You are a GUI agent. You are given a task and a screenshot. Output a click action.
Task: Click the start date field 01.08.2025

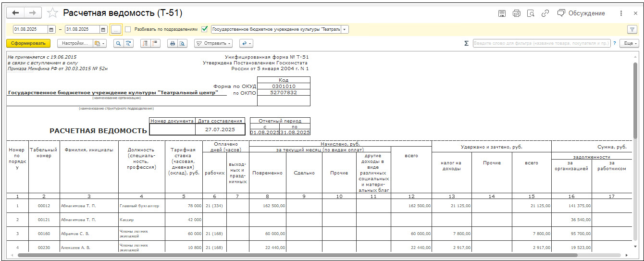click(31, 29)
